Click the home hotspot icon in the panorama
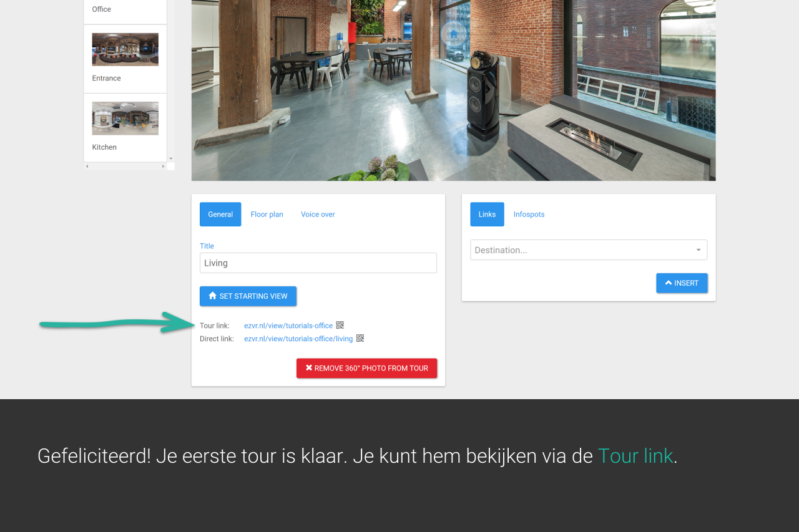This screenshot has width=799, height=532. pos(454,34)
